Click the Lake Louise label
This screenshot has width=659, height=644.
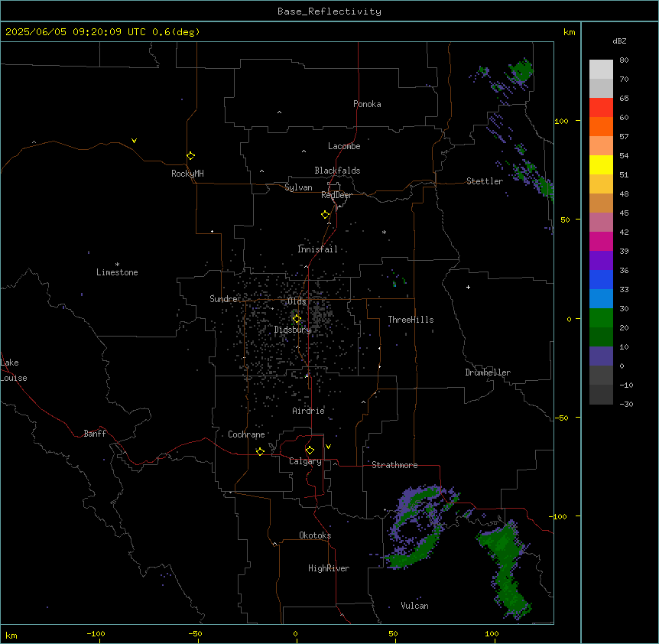(x=14, y=370)
